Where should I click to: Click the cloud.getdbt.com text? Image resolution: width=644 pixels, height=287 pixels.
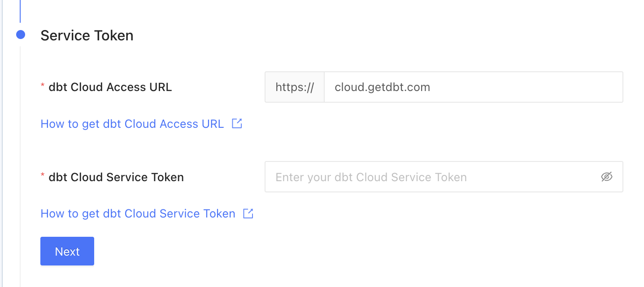[383, 87]
